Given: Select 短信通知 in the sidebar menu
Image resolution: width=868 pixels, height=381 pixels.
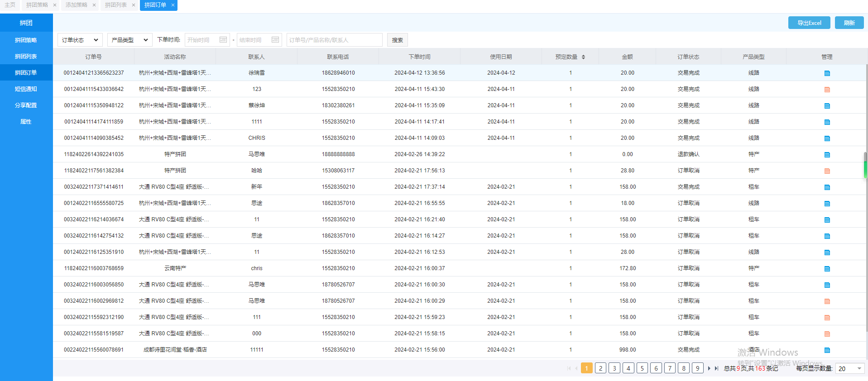Looking at the screenshot, I should click(26, 89).
